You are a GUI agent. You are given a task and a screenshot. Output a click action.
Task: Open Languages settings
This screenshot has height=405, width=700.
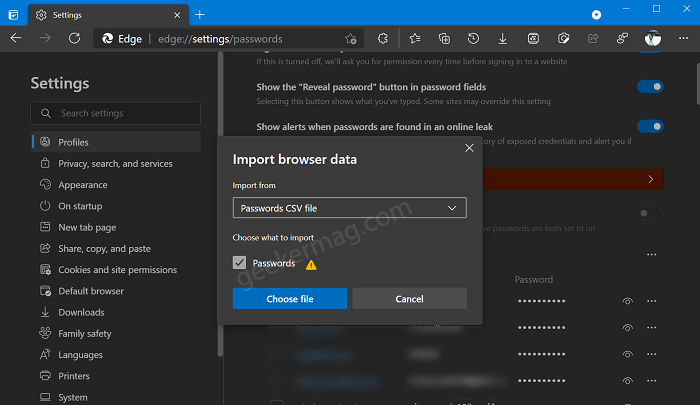[x=116, y=355]
